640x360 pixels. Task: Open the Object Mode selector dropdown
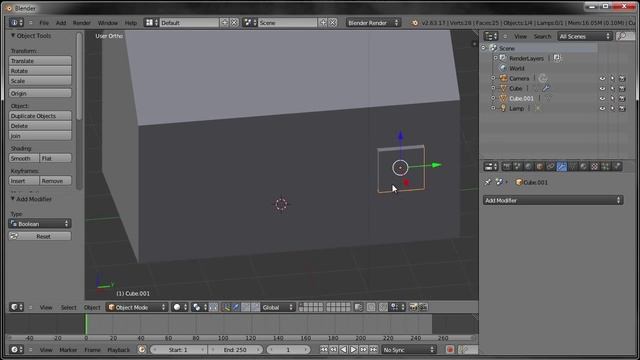pyautogui.click(x=137, y=307)
